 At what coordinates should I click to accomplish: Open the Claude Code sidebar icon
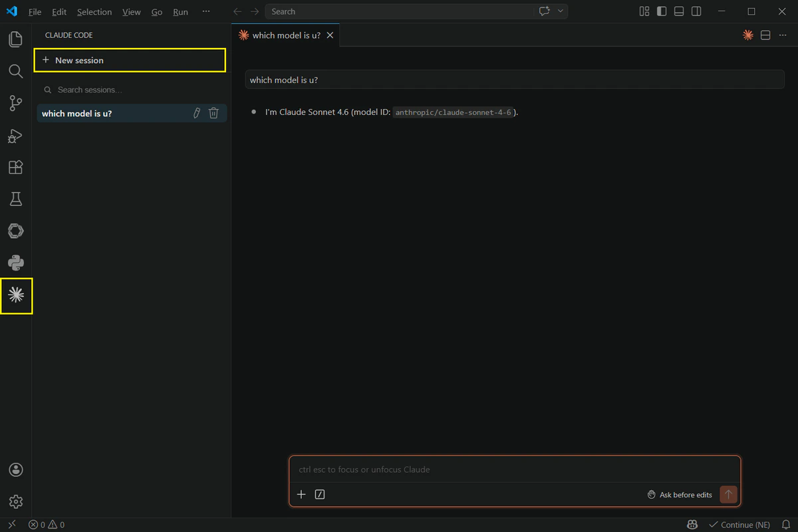point(16,295)
